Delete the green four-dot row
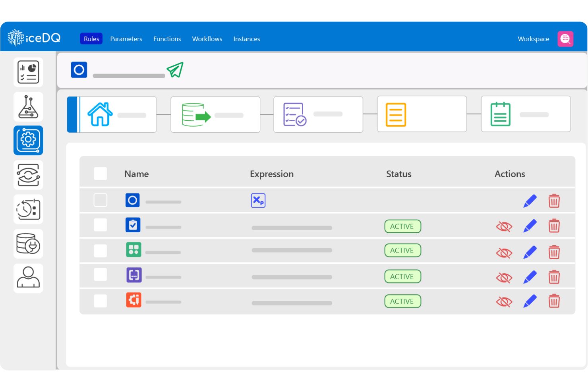Image resolution: width=588 pixels, height=392 pixels. pos(554,252)
